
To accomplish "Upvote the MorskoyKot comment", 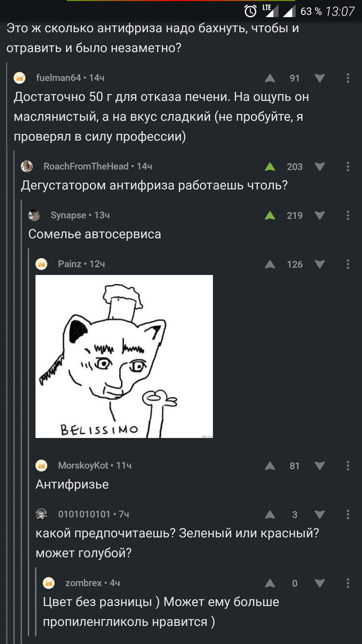I will tap(270, 466).
